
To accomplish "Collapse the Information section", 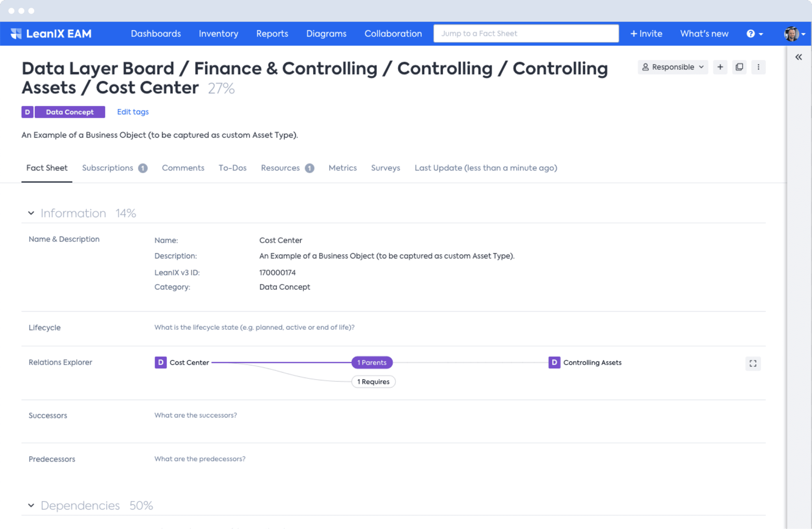I will (31, 213).
